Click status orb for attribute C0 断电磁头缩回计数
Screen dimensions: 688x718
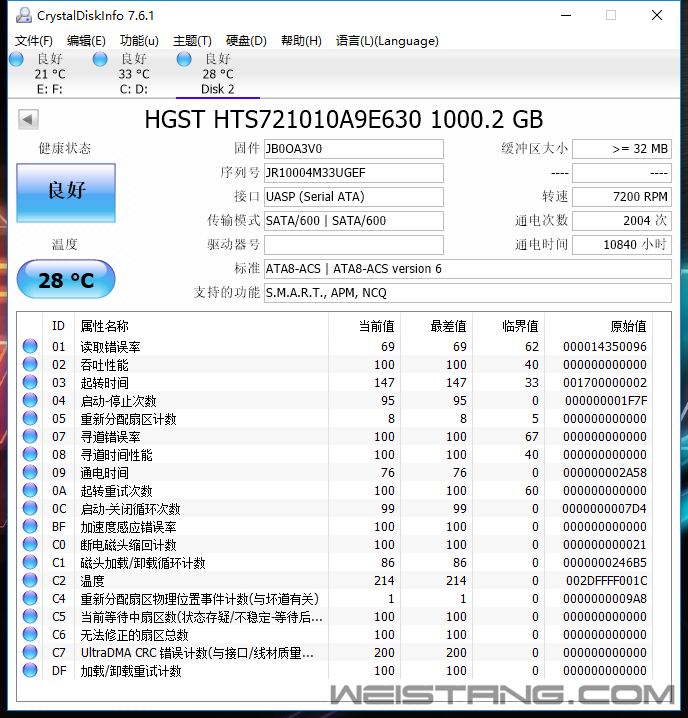tap(30, 544)
